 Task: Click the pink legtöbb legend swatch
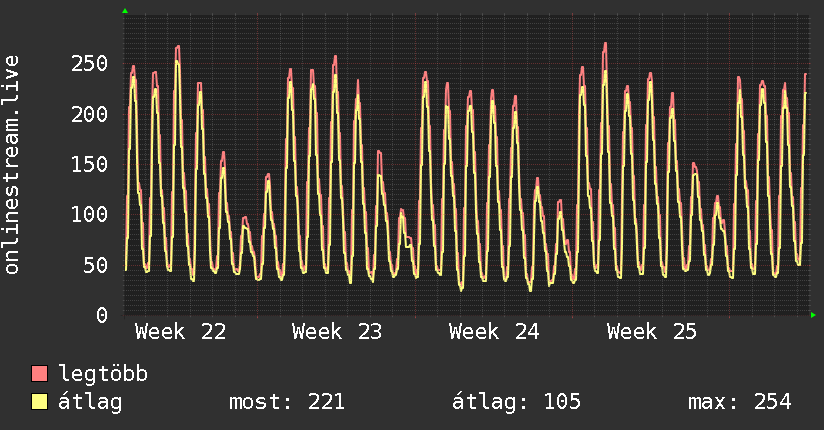point(39,373)
